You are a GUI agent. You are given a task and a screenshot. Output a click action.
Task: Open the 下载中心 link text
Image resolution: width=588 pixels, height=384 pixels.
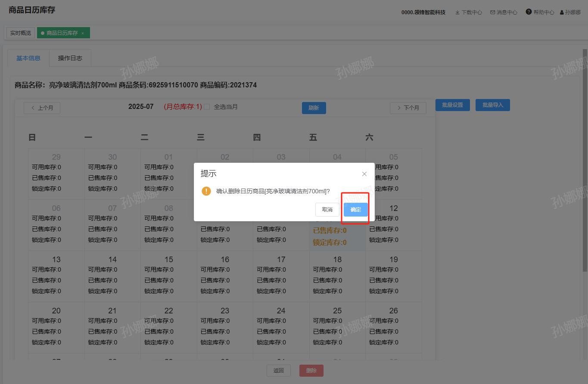point(472,12)
